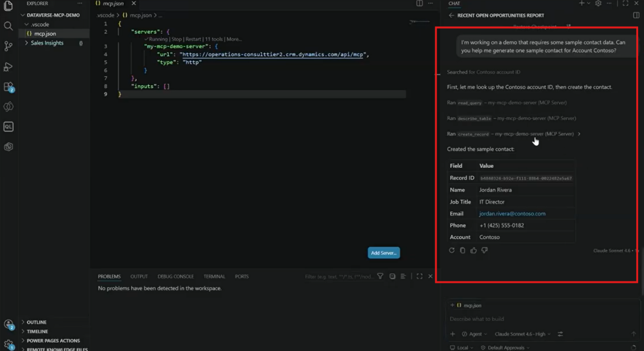The image size is (644, 351).
Task: Click the thumbs up feedback icon
Action: pos(473,251)
